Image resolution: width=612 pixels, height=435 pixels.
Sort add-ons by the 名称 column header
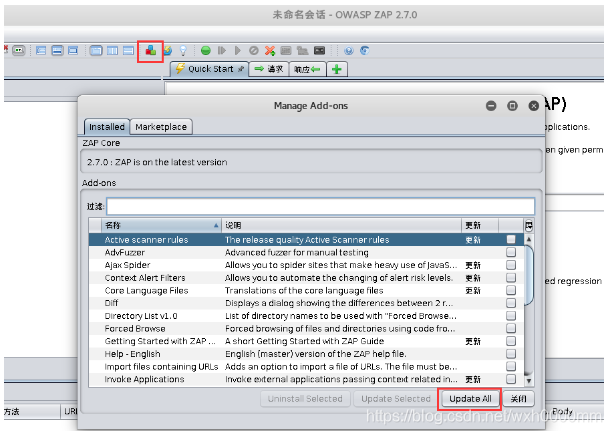point(161,225)
